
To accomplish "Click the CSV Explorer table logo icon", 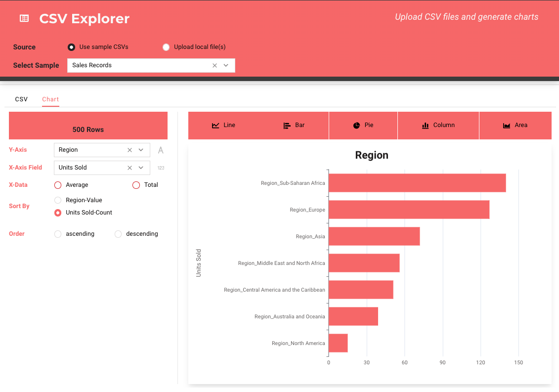I will (24, 18).
